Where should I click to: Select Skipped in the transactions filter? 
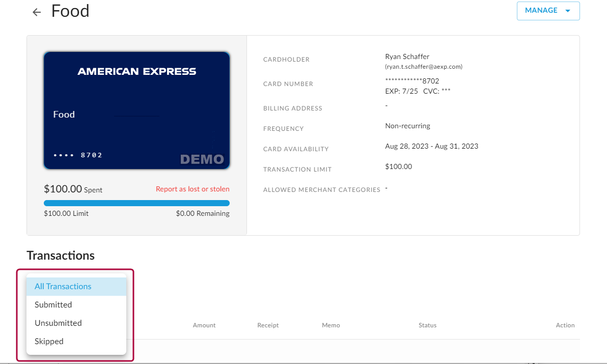click(49, 342)
